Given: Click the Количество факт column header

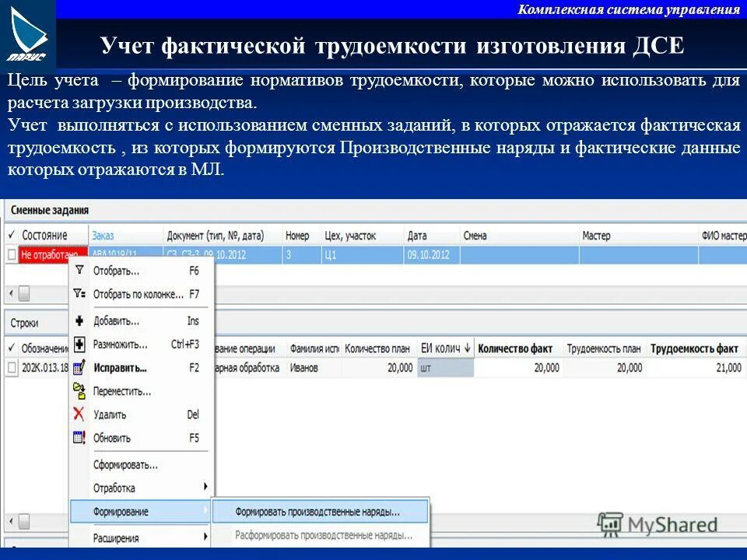Looking at the screenshot, I should coord(519,348).
